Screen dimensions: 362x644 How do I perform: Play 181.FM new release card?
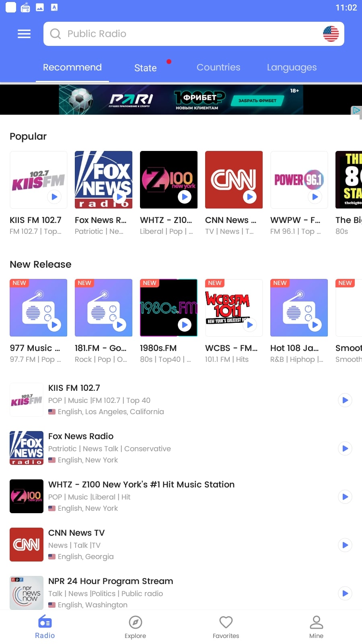[x=119, y=325]
